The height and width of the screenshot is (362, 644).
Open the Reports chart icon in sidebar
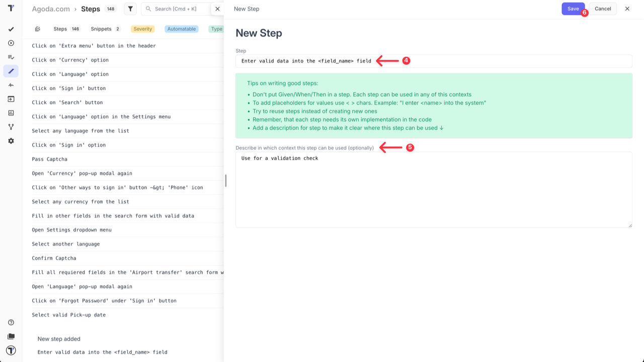[11, 113]
